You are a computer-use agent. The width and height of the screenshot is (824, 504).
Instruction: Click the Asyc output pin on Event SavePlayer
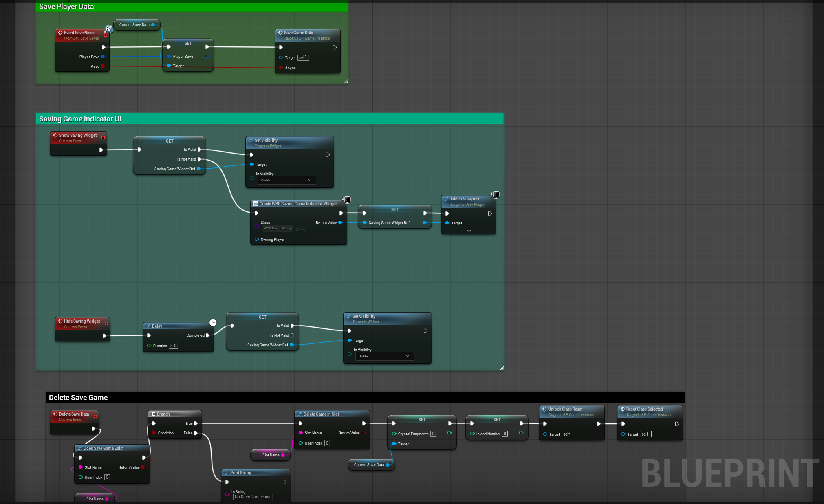[x=103, y=66]
